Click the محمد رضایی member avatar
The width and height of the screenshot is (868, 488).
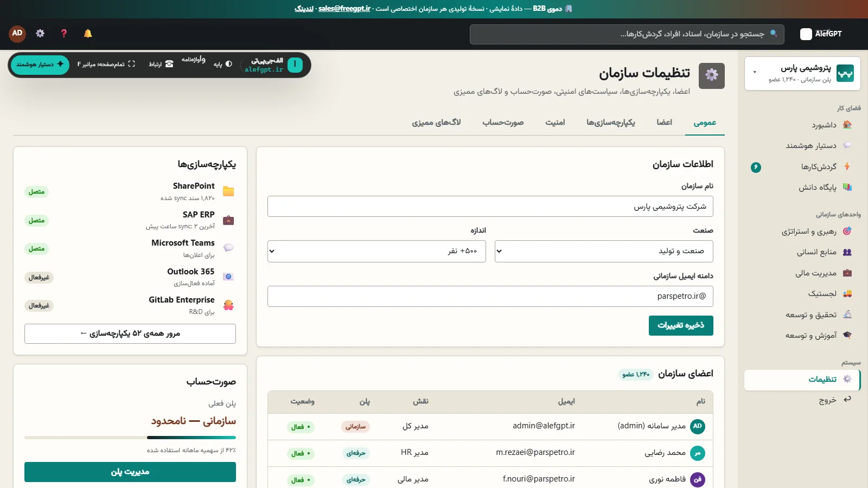(698, 453)
